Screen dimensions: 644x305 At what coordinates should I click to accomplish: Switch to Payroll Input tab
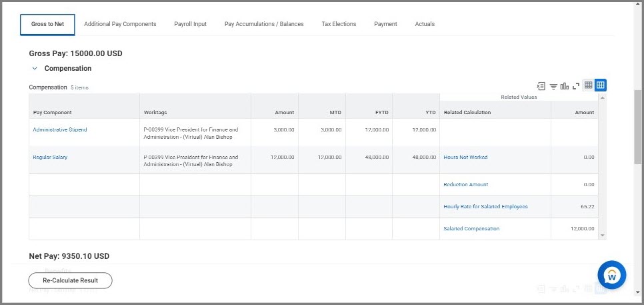(190, 24)
